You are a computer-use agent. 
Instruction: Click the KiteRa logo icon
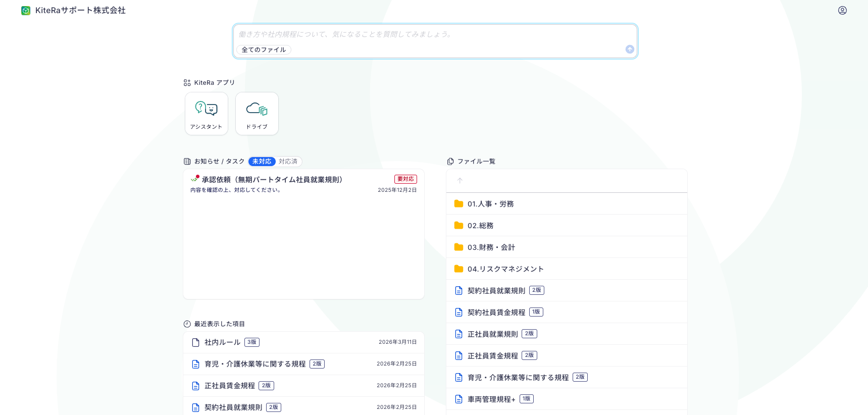click(26, 11)
